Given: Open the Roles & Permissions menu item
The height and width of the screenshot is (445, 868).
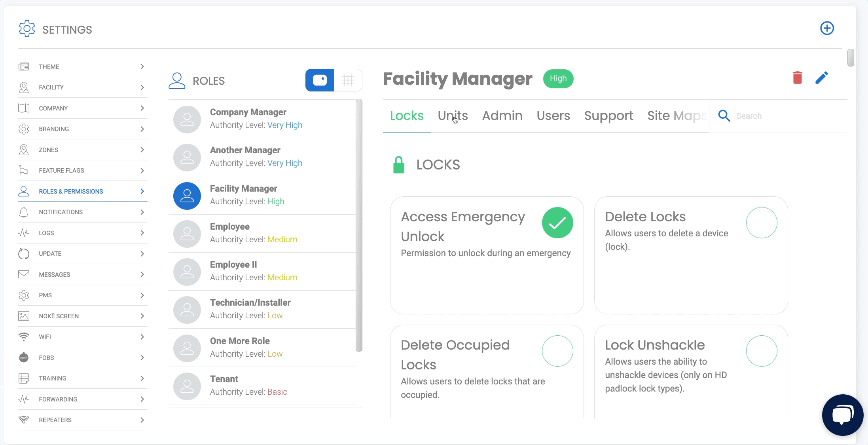Looking at the screenshot, I should click(83, 191).
